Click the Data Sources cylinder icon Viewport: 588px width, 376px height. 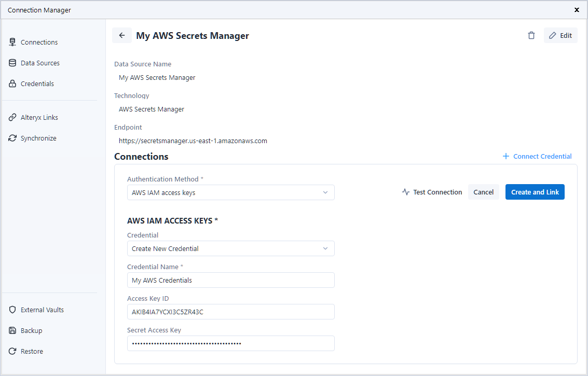[x=12, y=63]
